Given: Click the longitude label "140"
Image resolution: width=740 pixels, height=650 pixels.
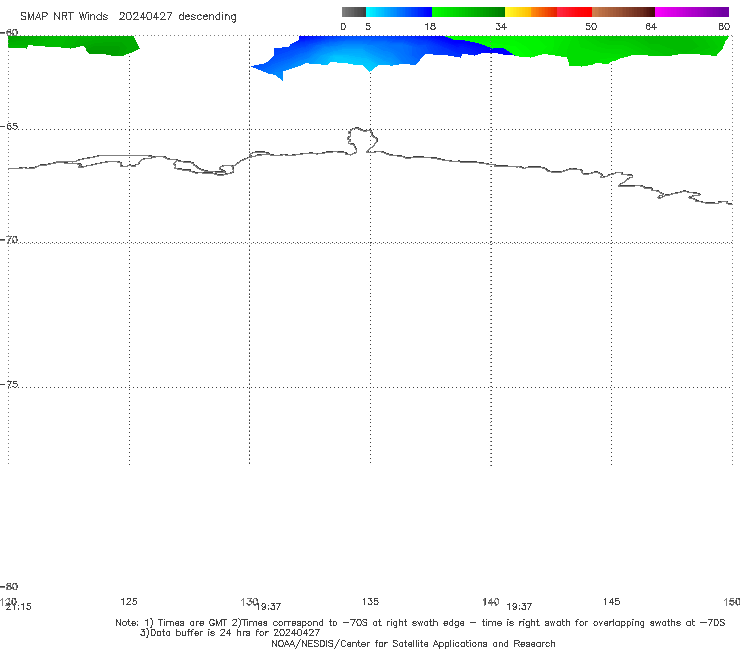Looking at the screenshot, I should [490, 601].
